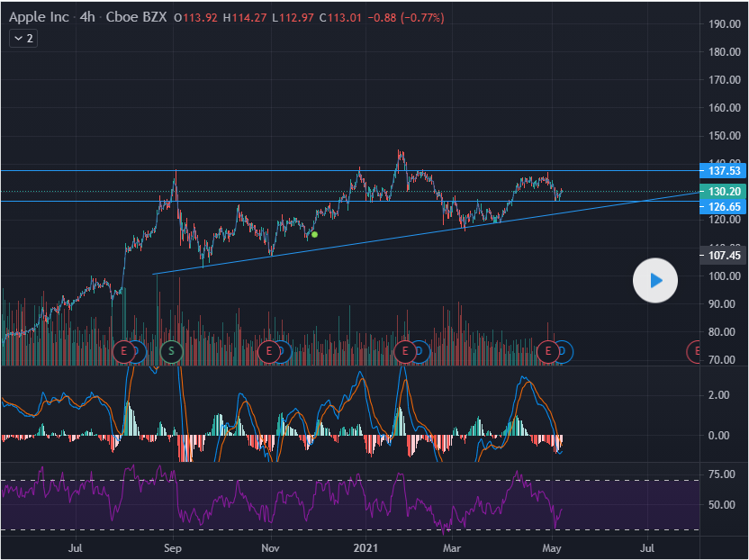Click the 2021 label on time axis
Image resolution: width=749 pixels, height=560 pixels.
[367, 547]
